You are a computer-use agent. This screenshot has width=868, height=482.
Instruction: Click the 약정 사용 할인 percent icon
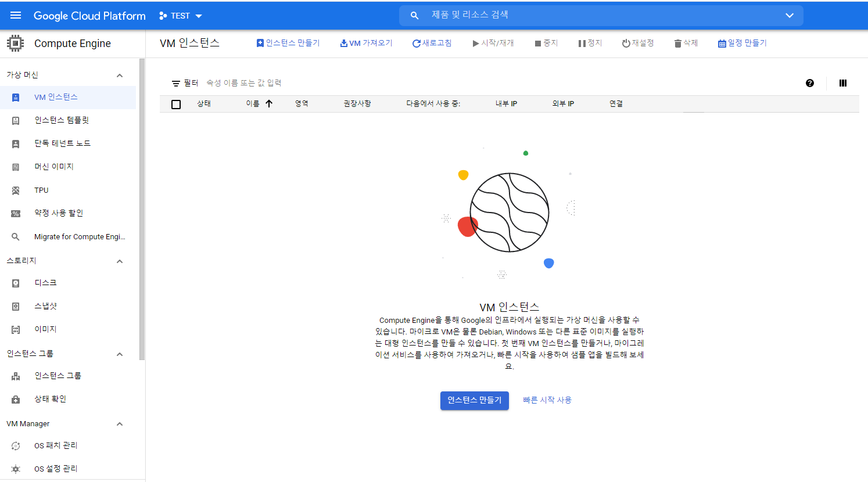click(16, 214)
